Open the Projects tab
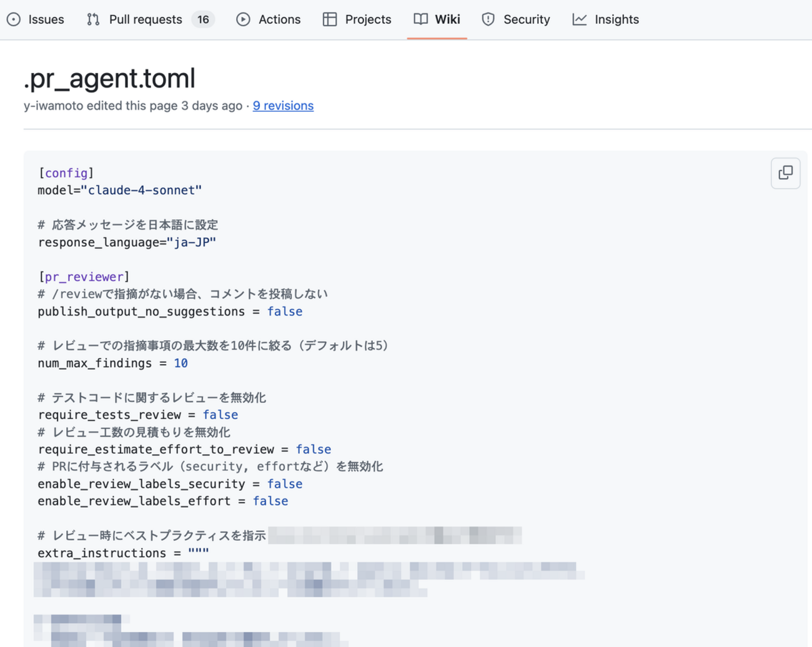 pyautogui.click(x=357, y=19)
